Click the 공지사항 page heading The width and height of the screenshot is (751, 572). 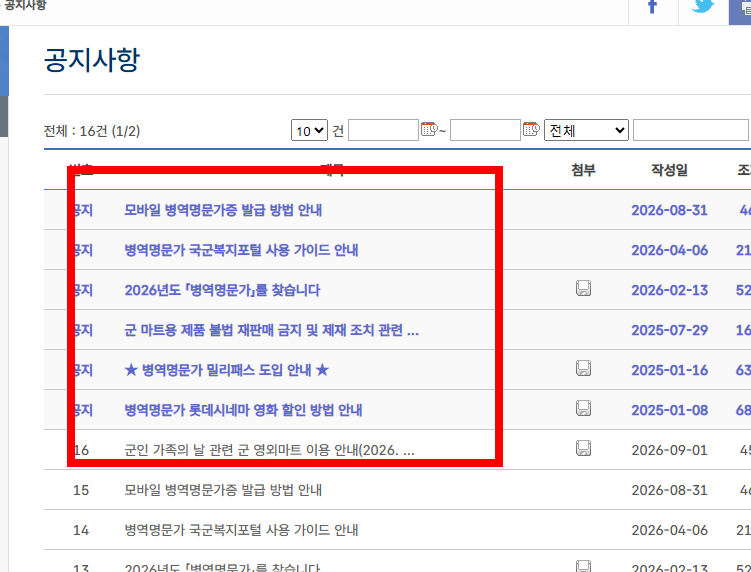coord(91,60)
